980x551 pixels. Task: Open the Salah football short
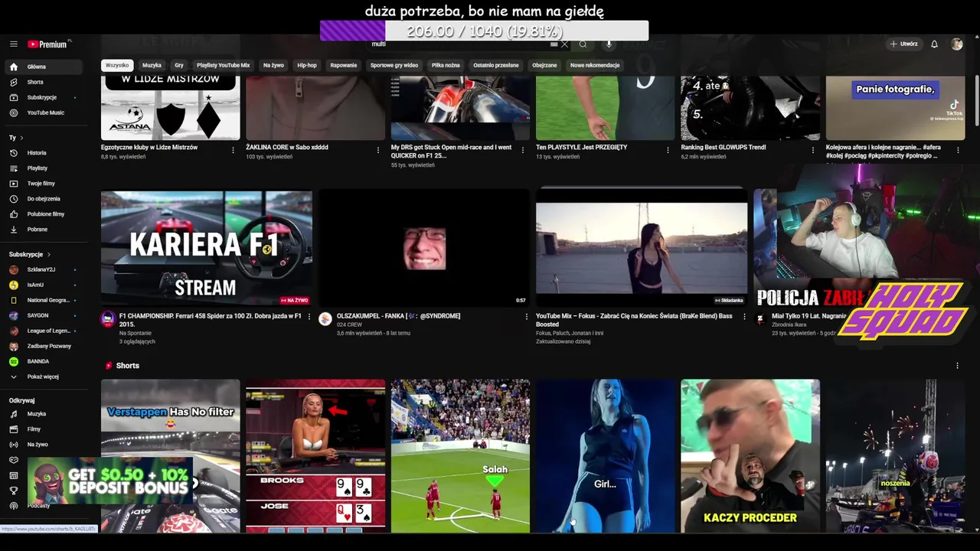point(460,456)
